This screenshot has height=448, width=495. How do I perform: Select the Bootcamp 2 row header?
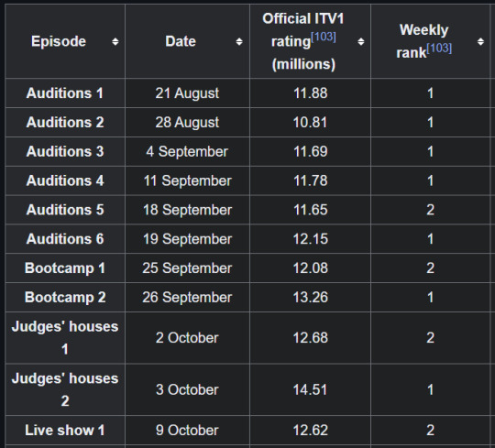click(x=65, y=297)
